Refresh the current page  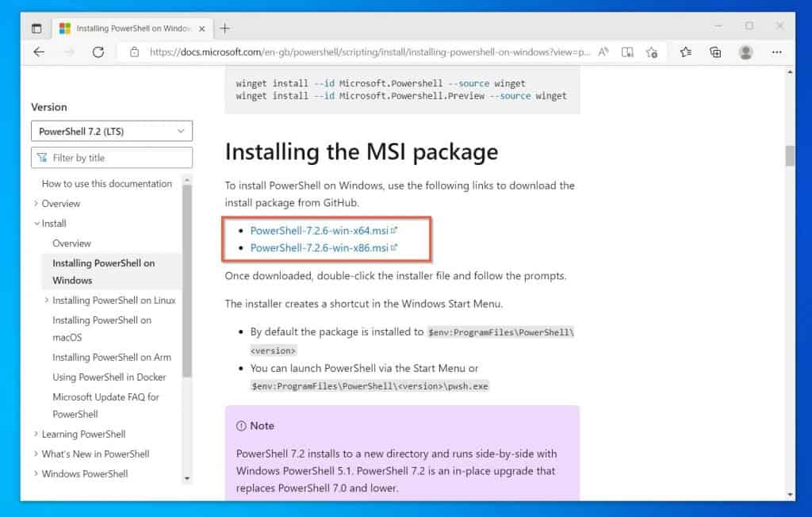point(98,52)
